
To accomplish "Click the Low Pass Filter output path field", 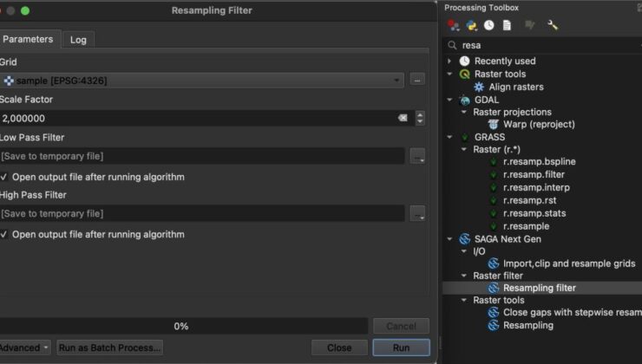I will pyautogui.click(x=202, y=156).
